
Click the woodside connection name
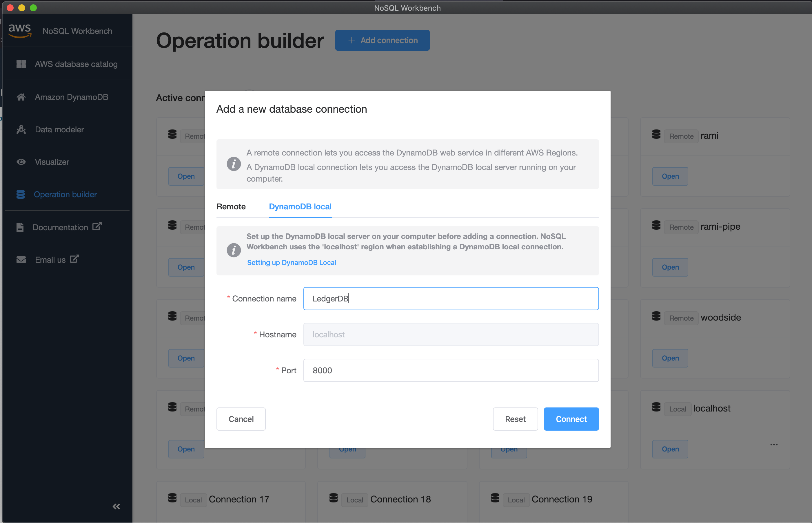tap(721, 317)
